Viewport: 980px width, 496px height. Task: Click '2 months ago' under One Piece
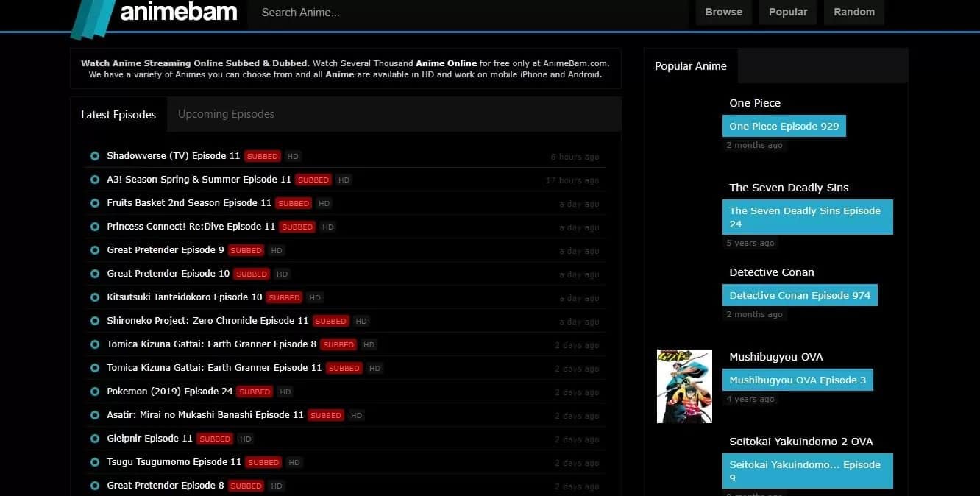pyautogui.click(x=754, y=145)
